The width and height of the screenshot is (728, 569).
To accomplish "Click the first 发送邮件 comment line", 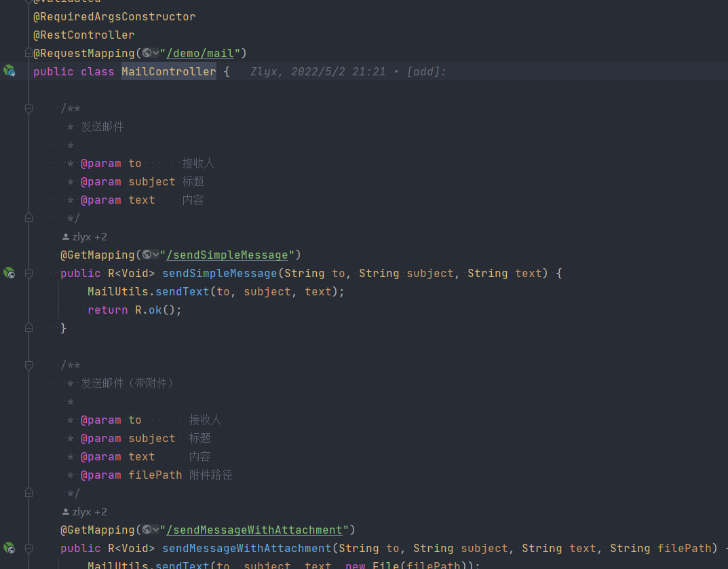I will coord(102,127).
